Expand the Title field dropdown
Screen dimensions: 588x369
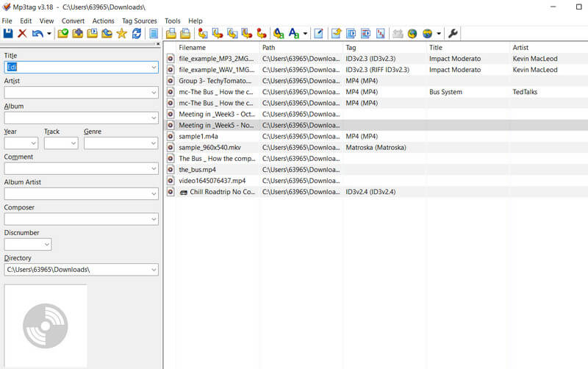click(x=153, y=68)
